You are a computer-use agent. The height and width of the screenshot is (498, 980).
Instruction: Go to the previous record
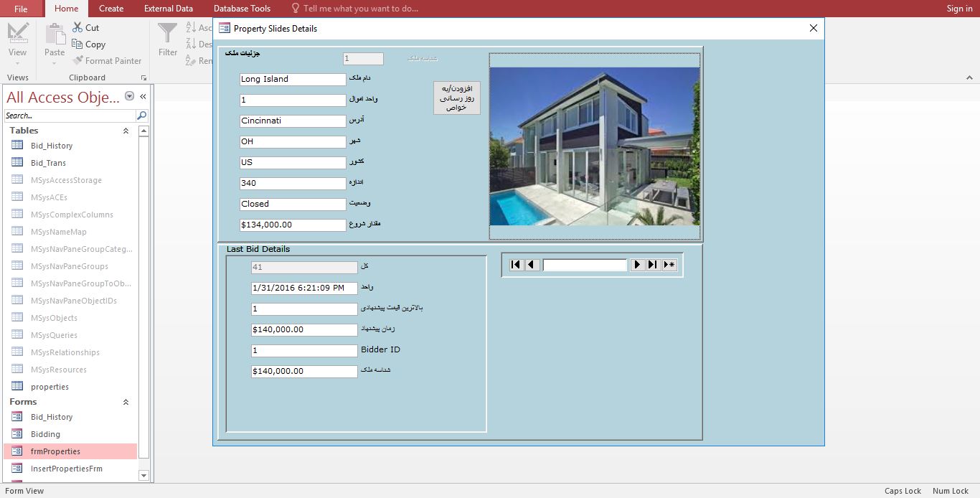pos(532,265)
